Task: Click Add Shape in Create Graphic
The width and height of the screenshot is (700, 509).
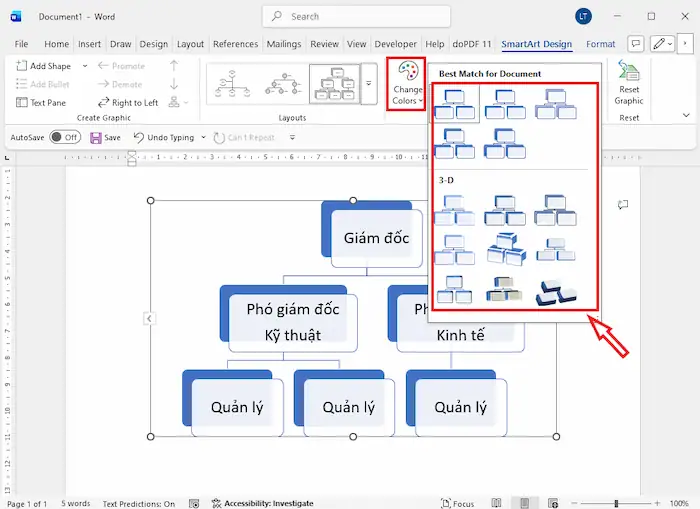Action: pyautogui.click(x=43, y=66)
